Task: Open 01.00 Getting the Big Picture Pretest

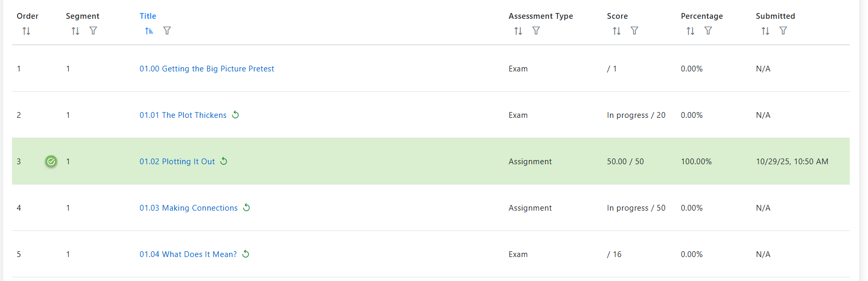Action: click(x=207, y=69)
